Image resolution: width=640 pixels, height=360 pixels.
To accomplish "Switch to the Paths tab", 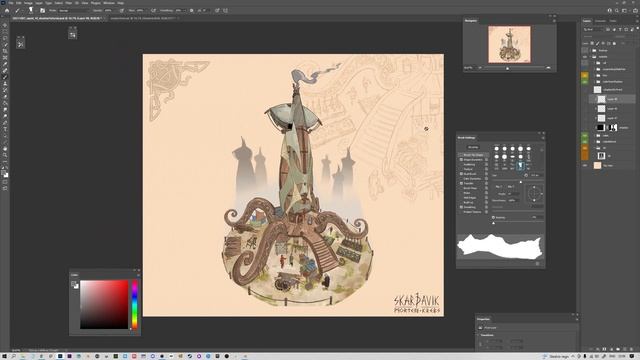I will coord(613,21).
